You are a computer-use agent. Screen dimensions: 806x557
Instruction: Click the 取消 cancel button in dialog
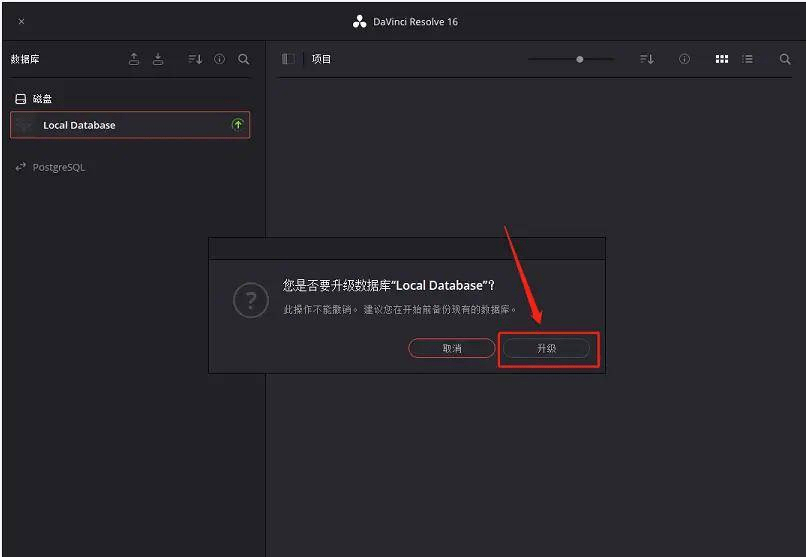click(x=451, y=348)
